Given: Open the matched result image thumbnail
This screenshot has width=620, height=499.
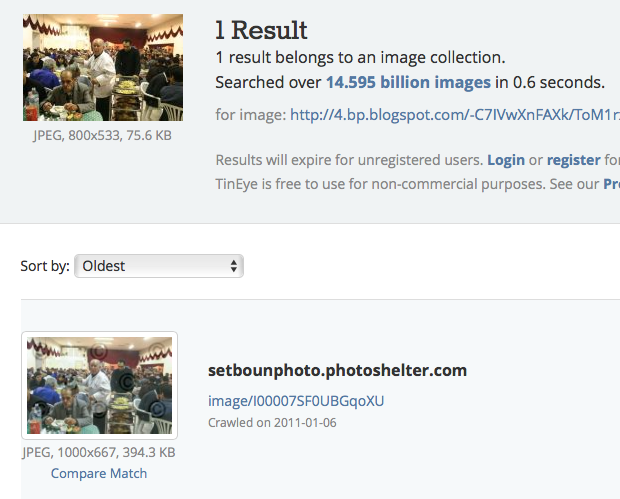Looking at the screenshot, I should coord(99,385).
